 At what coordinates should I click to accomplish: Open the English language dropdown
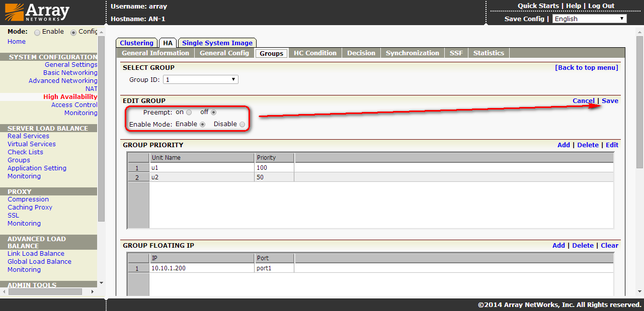589,19
